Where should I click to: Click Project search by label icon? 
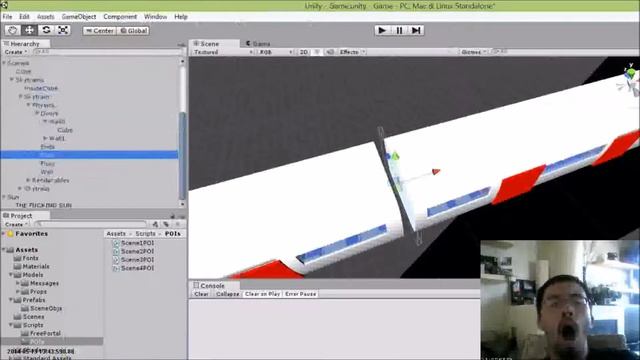(x=166, y=224)
